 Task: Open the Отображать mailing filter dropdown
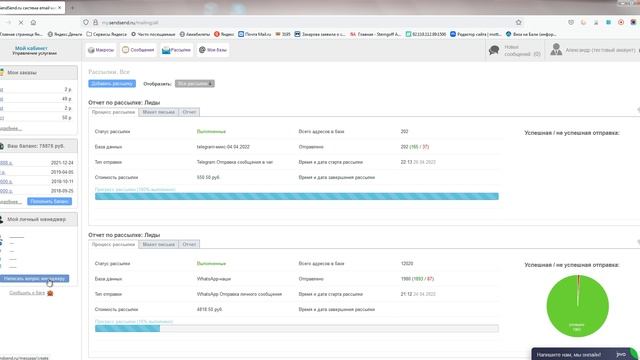coord(195,83)
